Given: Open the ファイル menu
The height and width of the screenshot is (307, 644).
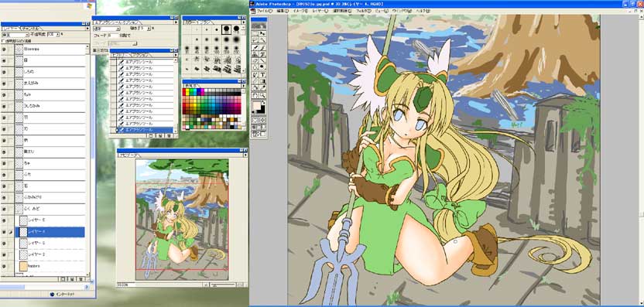Looking at the screenshot, I should point(265,11).
